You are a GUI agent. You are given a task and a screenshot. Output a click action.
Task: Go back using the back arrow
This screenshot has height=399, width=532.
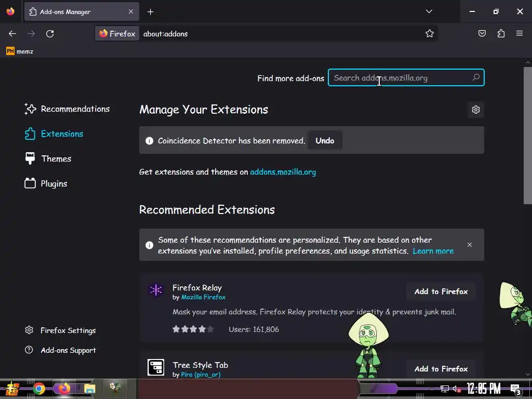tap(12, 34)
